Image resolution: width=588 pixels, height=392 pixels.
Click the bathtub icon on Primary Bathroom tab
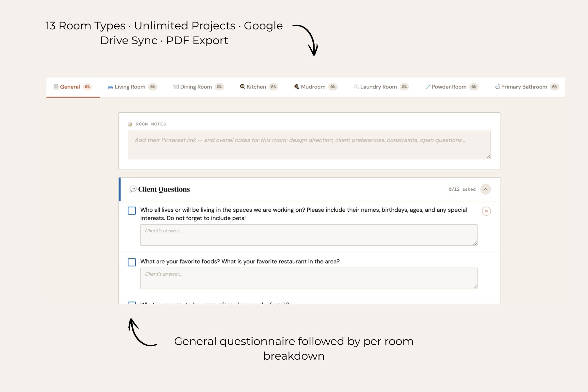[x=498, y=87]
